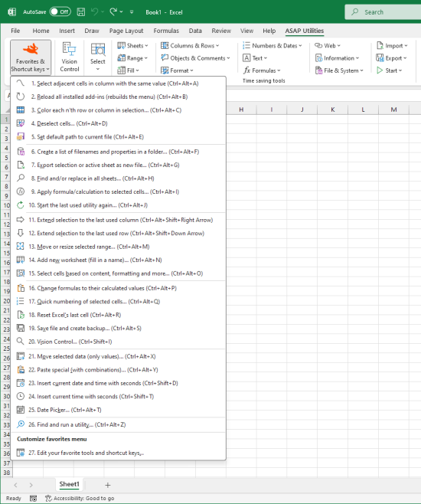Choose Select adjacent cells with same value

(x=118, y=83)
